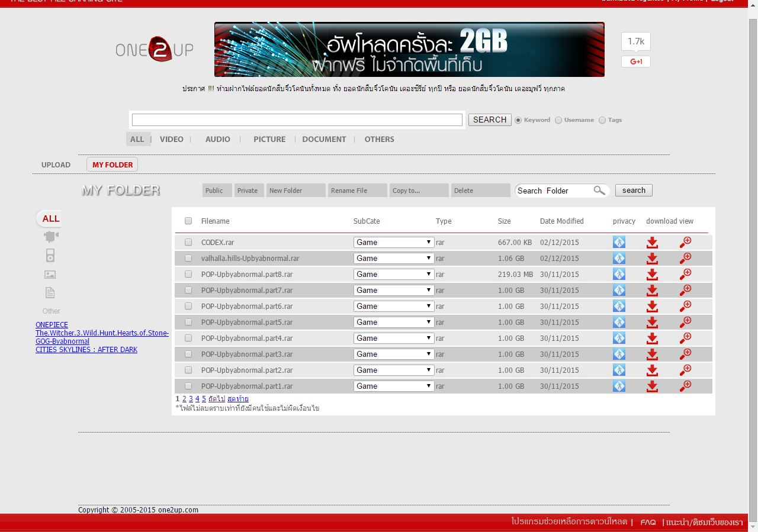Click the 2GB upload banner image
The image size is (758, 532).
click(x=409, y=50)
